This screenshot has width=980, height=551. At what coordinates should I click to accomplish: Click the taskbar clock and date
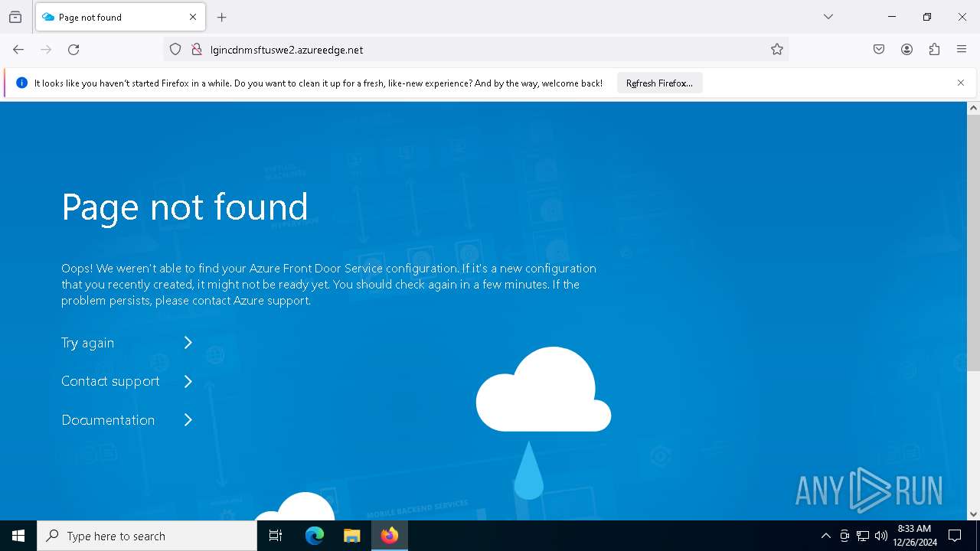click(x=915, y=536)
